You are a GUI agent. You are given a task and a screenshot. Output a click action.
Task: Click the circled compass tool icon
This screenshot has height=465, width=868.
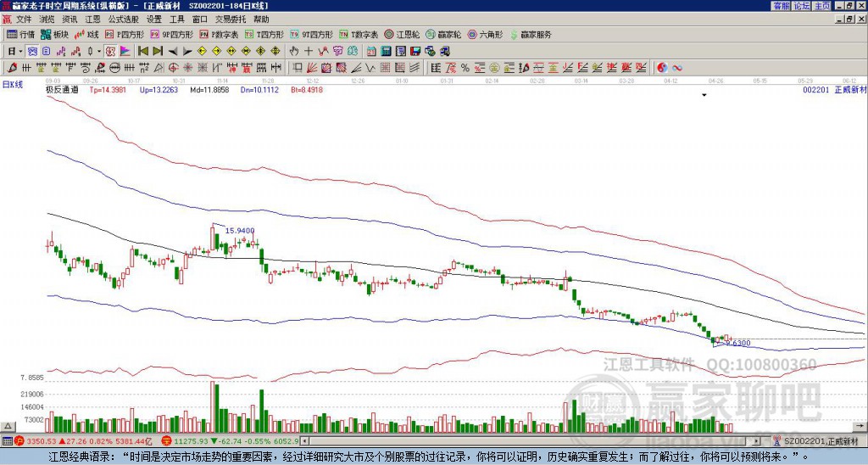point(173,68)
